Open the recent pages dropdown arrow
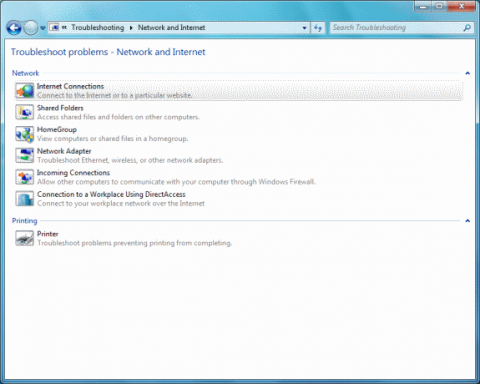Screen dimensions: 480x384 coord(43,28)
